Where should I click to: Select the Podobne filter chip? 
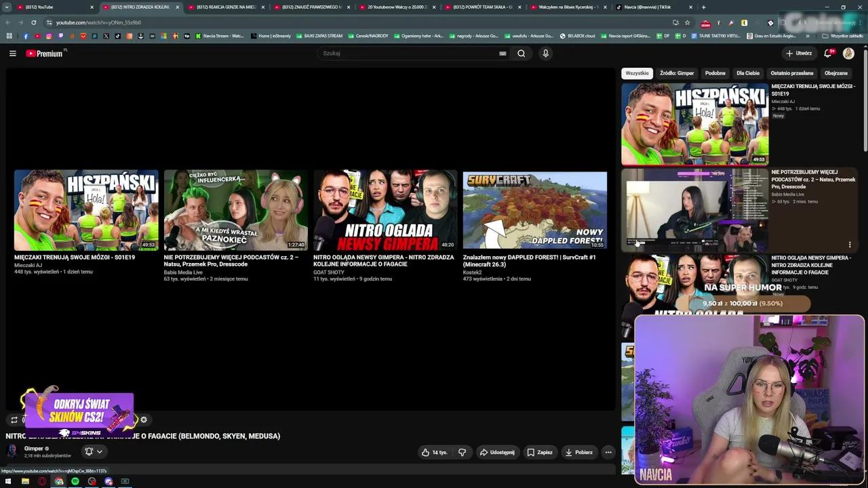715,73
